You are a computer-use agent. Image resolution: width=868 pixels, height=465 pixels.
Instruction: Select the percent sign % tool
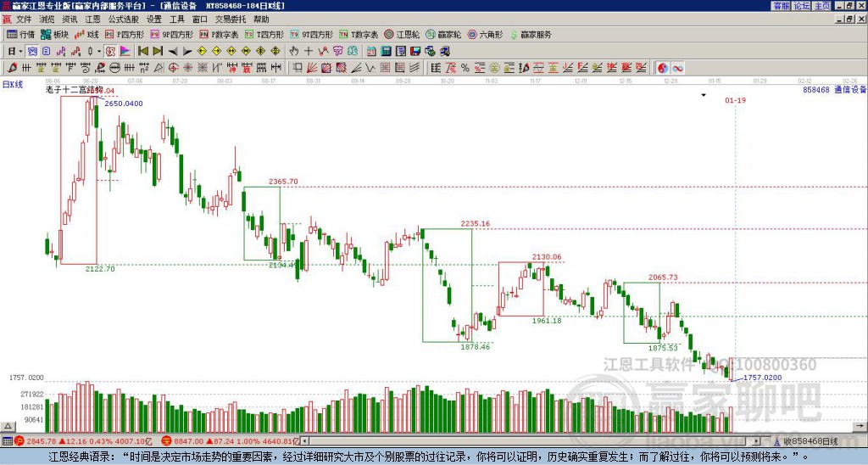point(465,68)
